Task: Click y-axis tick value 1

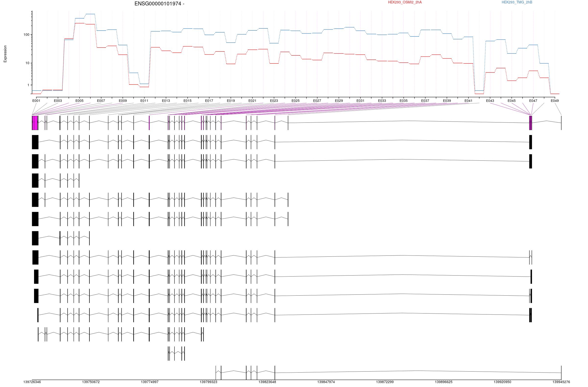Action: (28, 85)
